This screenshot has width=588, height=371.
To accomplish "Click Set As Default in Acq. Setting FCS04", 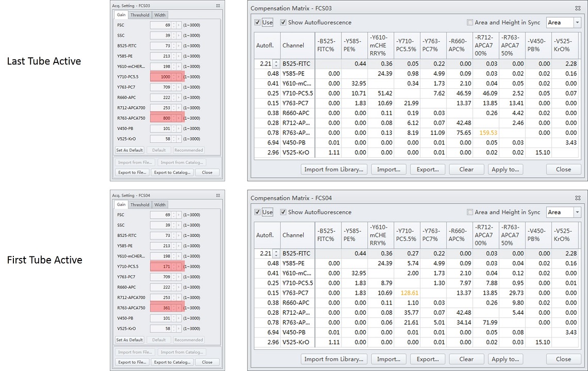I will [x=129, y=340].
